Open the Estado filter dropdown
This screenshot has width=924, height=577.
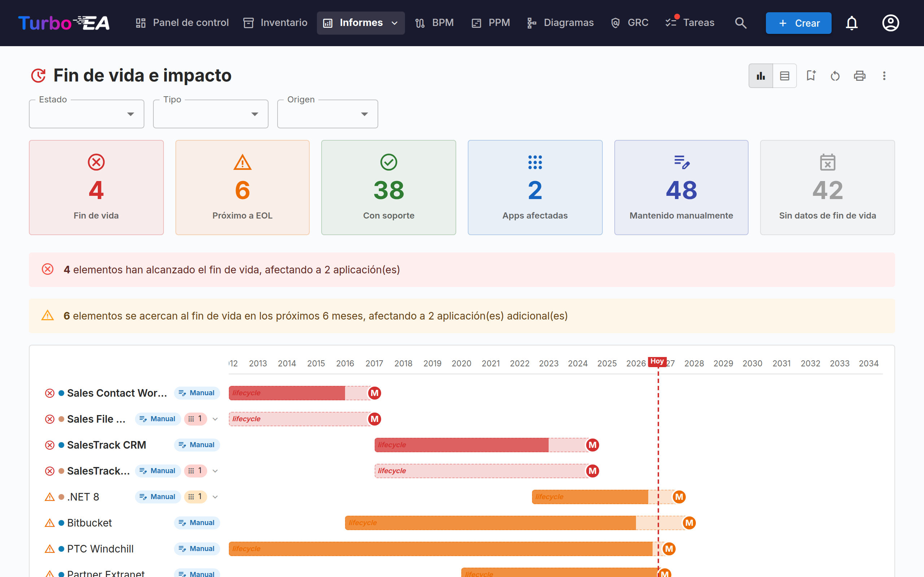pos(87,114)
